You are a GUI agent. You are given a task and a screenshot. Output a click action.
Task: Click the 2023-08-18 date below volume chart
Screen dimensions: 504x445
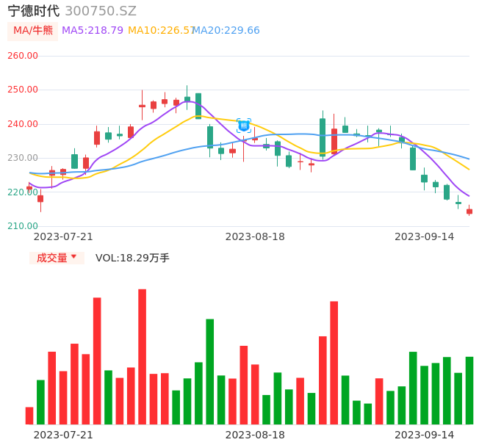coord(255,435)
